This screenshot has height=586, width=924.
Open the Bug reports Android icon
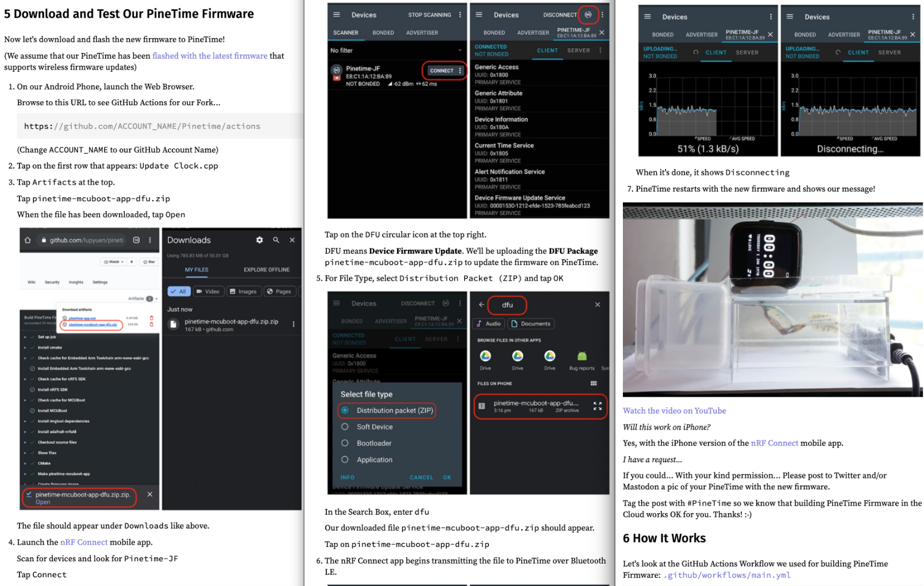(582, 357)
